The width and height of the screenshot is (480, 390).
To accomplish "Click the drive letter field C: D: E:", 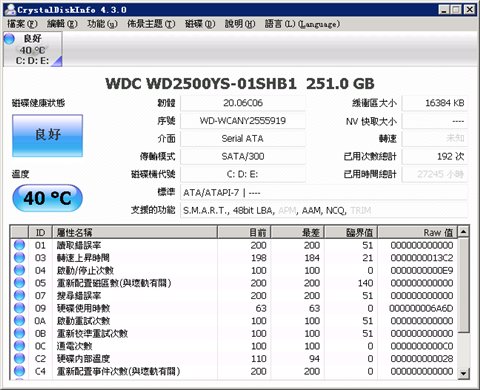I will click(243, 174).
